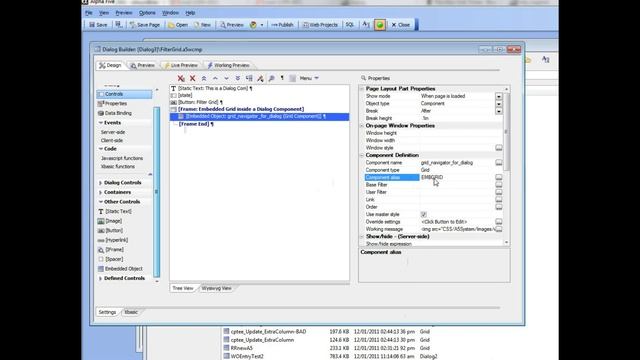
Task: Click the Save As icon beside Save
Action: tap(119, 25)
